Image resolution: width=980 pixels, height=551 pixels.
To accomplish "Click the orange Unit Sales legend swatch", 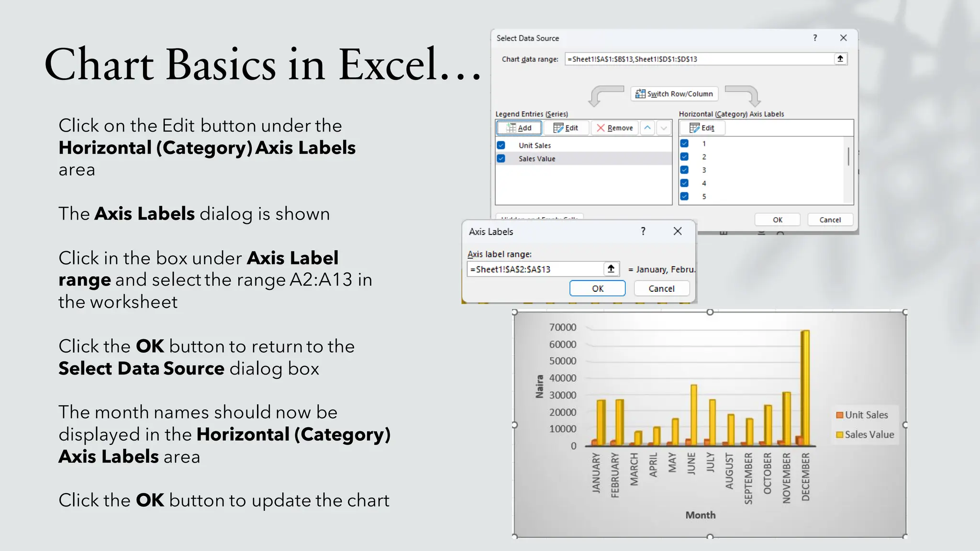I will point(839,415).
